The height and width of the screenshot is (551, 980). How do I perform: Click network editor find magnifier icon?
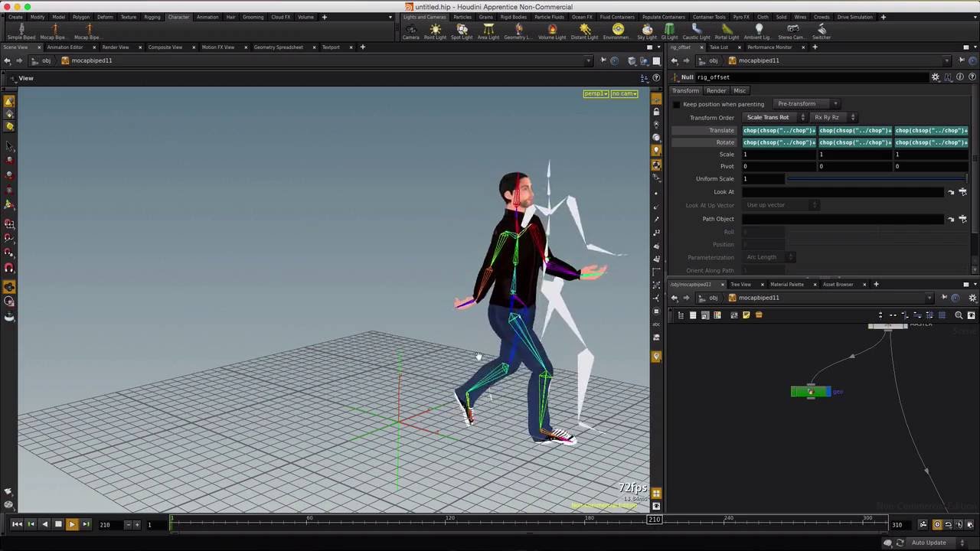[959, 315]
